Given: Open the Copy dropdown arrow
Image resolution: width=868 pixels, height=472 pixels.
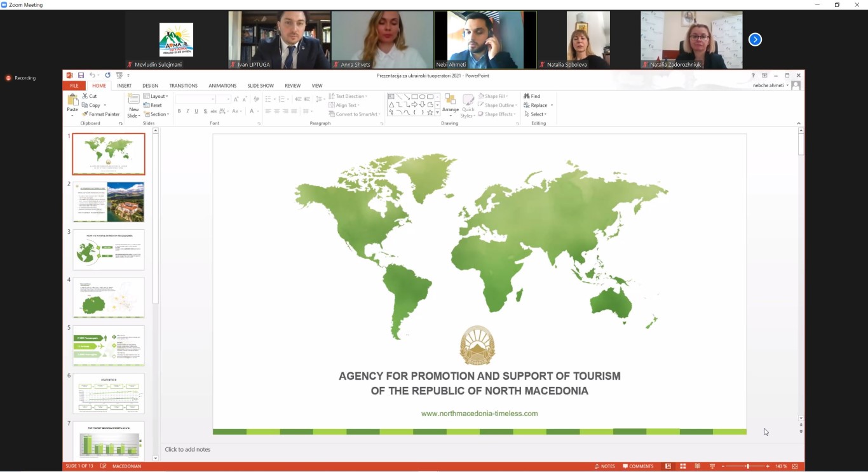Looking at the screenshot, I should click(x=105, y=105).
